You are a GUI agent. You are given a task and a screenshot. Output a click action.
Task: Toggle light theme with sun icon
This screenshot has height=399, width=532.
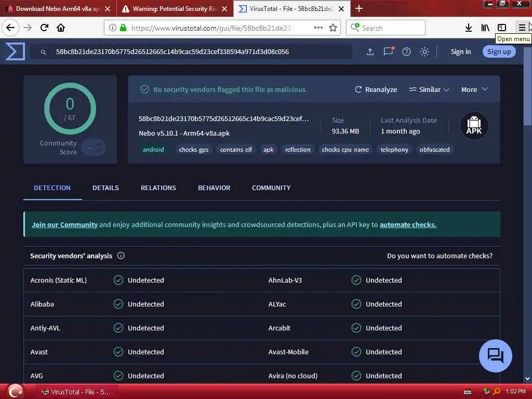425,52
